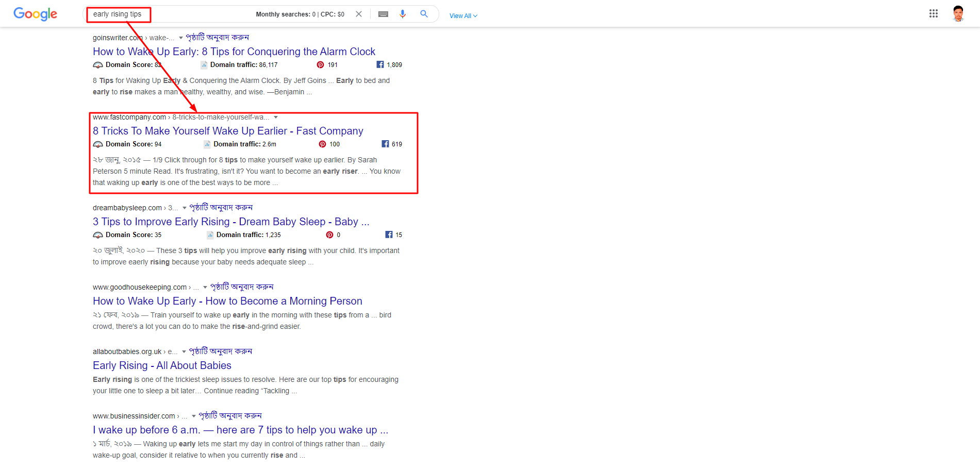980x469 pixels.
Task: Open the '8 Tricks To Make Yourself Wake Up Earlier' link
Action: 228,131
